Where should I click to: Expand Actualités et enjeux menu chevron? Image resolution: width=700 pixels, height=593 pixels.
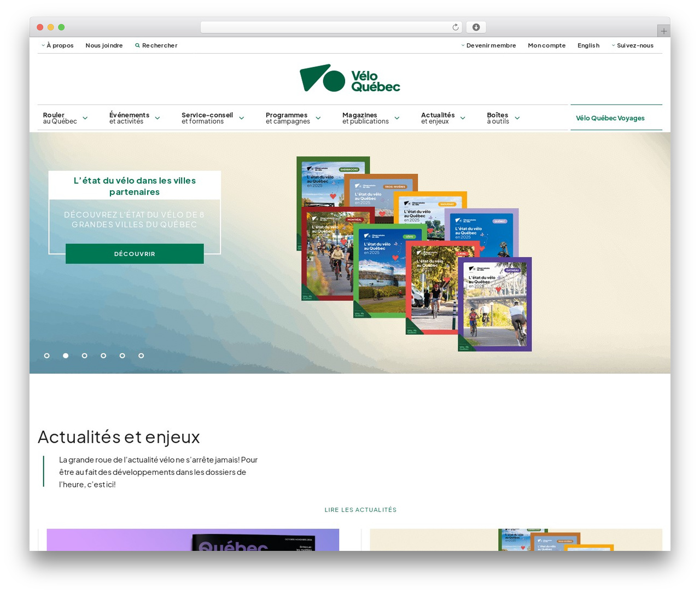click(463, 118)
